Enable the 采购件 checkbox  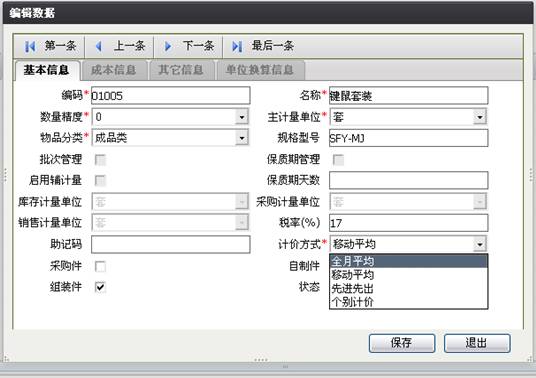click(100, 266)
